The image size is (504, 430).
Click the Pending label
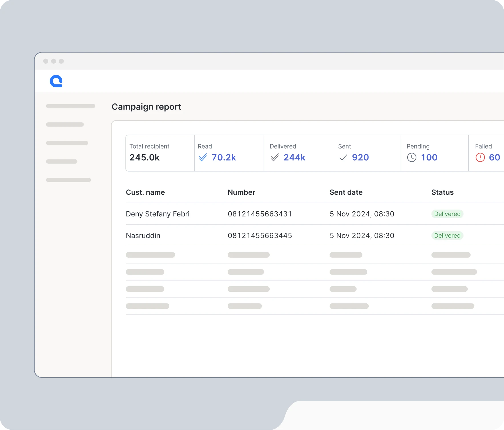pos(418,146)
